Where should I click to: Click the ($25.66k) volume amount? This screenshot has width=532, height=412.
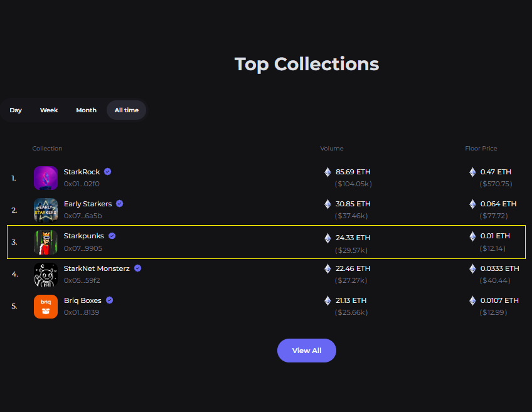351,312
